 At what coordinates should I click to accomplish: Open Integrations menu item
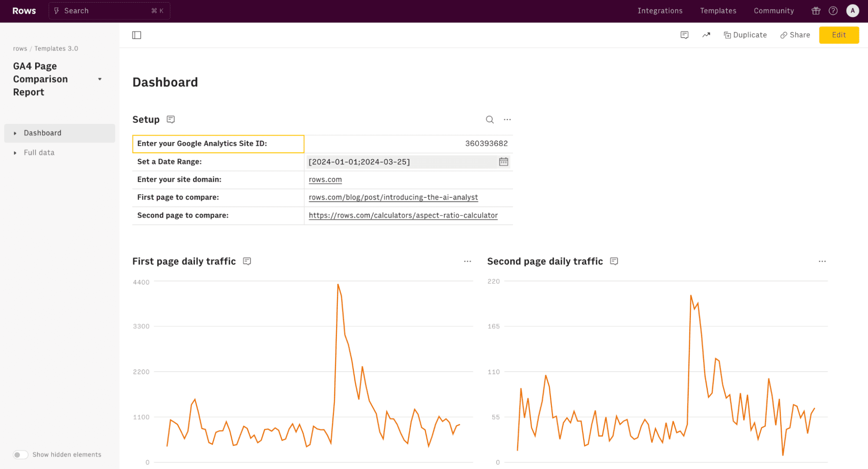tap(660, 11)
